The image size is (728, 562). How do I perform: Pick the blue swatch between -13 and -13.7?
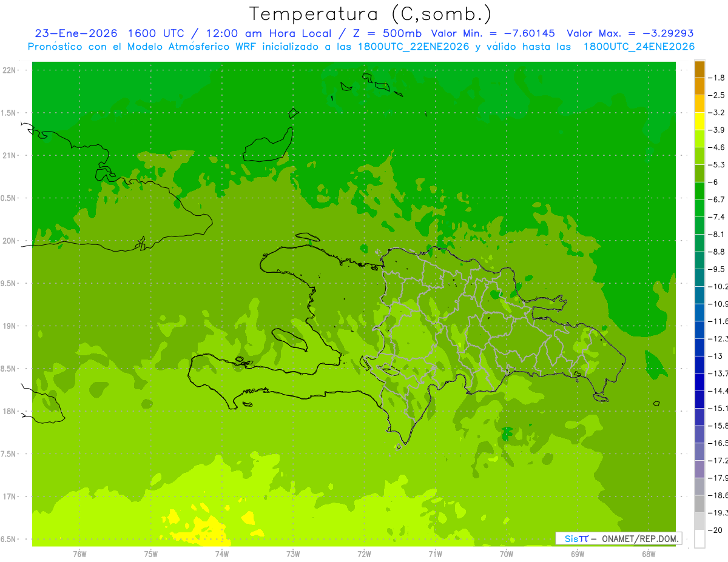point(699,364)
